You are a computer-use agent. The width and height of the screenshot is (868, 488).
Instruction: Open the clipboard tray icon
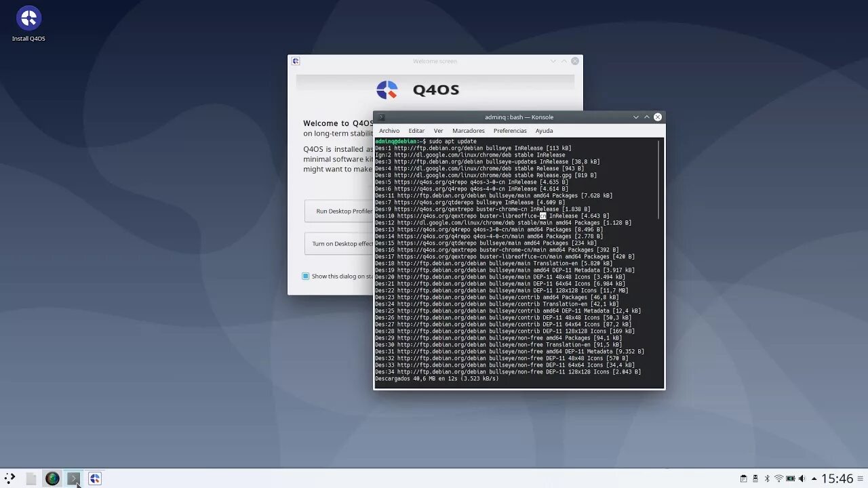pos(744,479)
